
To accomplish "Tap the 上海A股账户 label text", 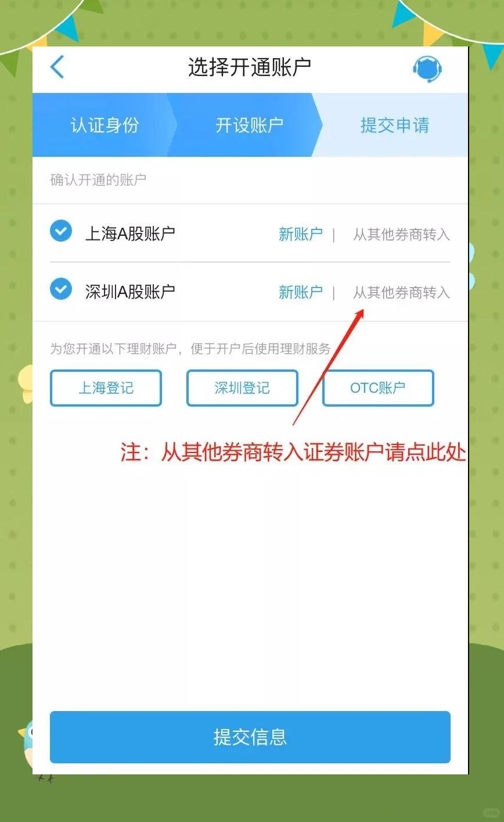I will [x=130, y=234].
